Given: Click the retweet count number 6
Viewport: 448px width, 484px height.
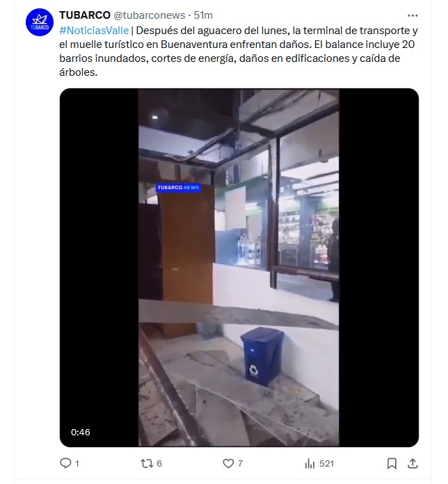Looking at the screenshot, I should [x=159, y=464].
